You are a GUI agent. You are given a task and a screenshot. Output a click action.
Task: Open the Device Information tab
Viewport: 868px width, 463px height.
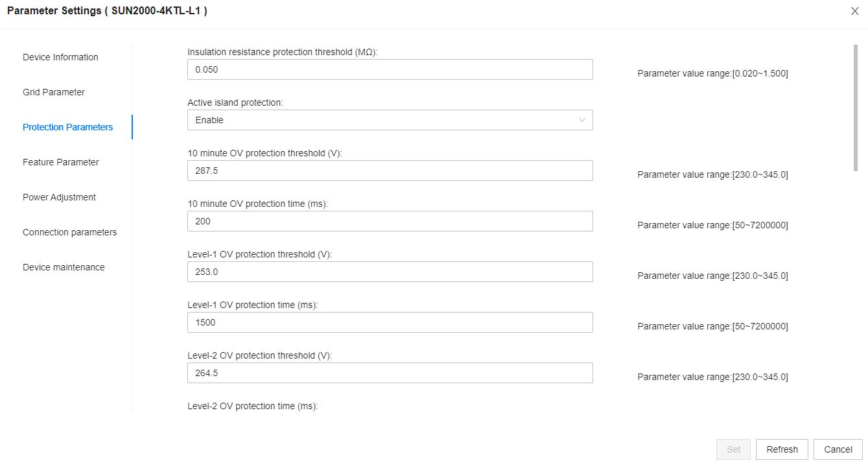click(x=60, y=57)
